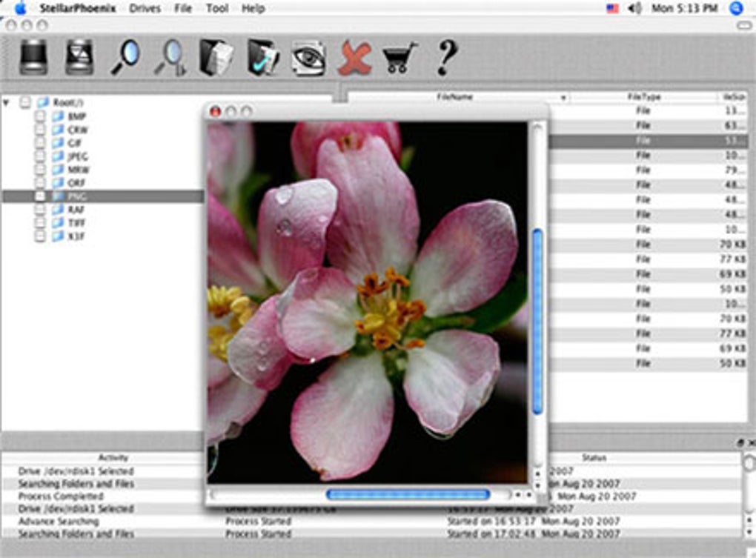Open help with the question mark icon
The height and width of the screenshot is (558, 756).
[x=446, y=57]
